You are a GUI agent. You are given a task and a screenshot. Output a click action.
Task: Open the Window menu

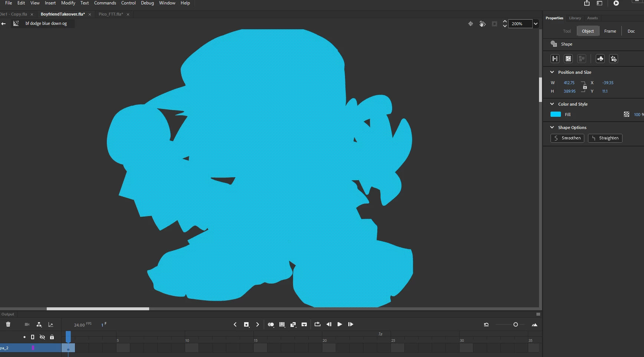(x=167, y=3)
